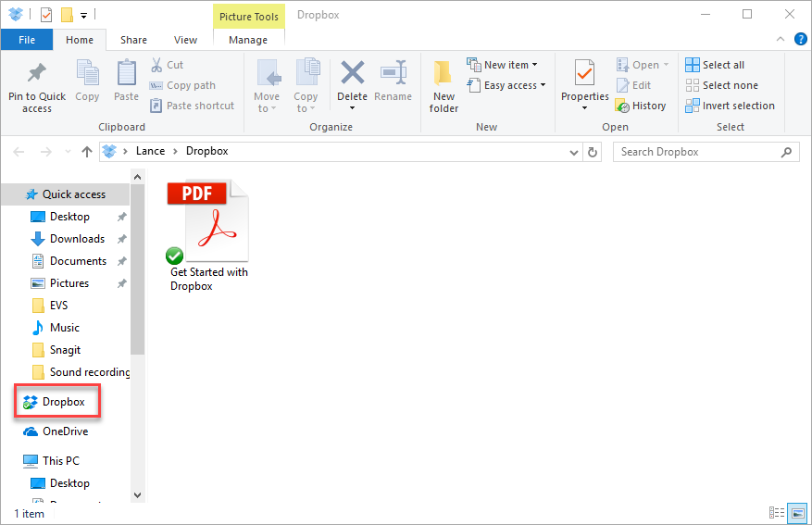Viewport: 812px width, 525px height.
Task: Click navigation pane scroll down arrow
Action: (x=137, y=495)
